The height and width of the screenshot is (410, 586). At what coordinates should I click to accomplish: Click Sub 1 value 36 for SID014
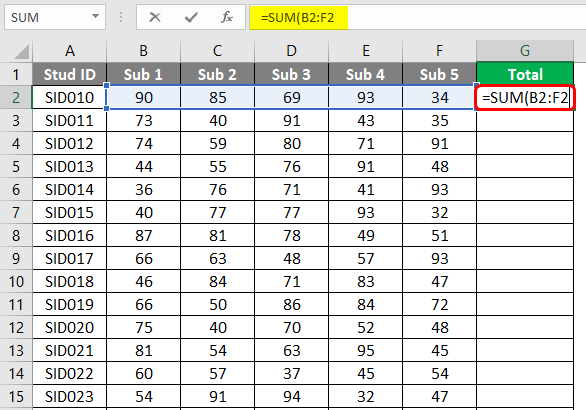point(144,189)
